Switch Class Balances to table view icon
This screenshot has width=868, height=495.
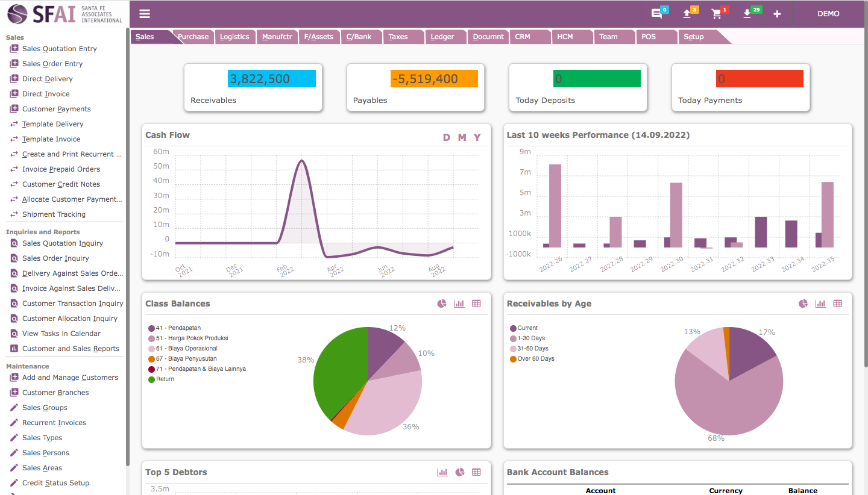476,304
